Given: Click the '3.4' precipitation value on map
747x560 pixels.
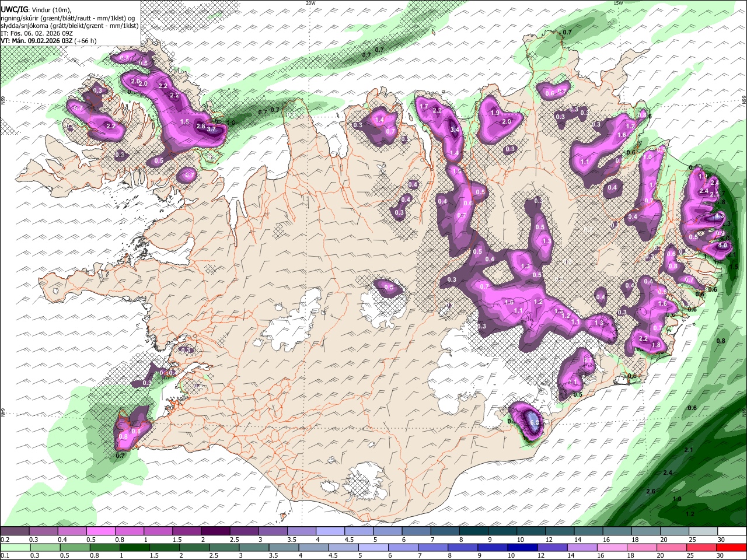Looking at the screenshot, I should pyautogui.click(x=455, y=129).
